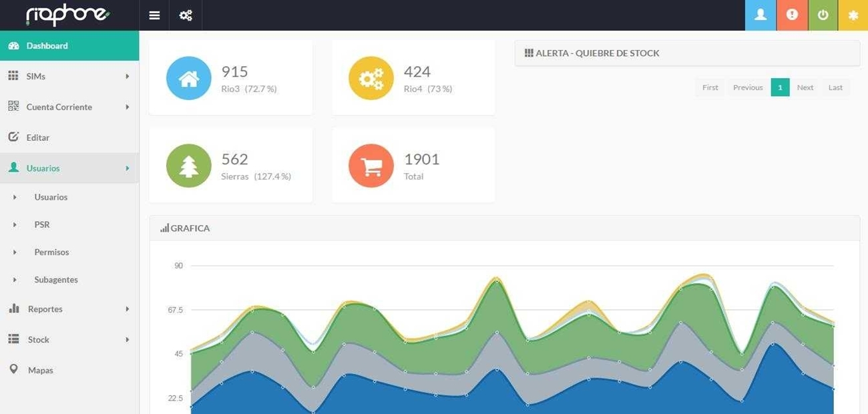Expand the Reportes menu arrow
Screen dimensions: 868x414
point(127,309)
